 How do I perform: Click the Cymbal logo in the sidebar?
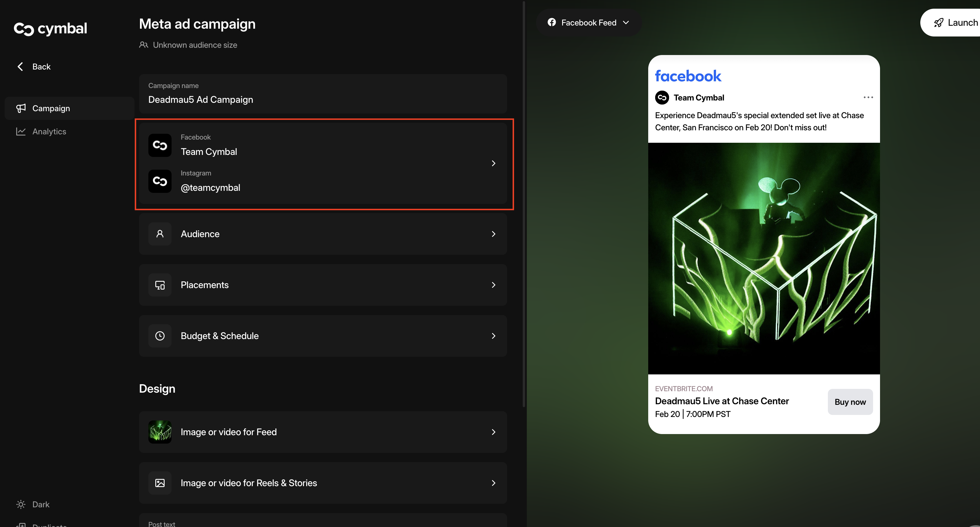(50, 28)
